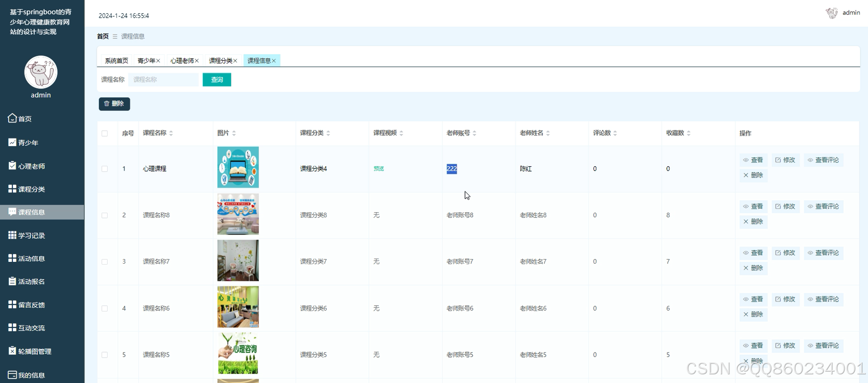Check the checkbox for row 课程名称7
Image resolution: width=868 pixels, height=383 pixels.
coord(105,262)
